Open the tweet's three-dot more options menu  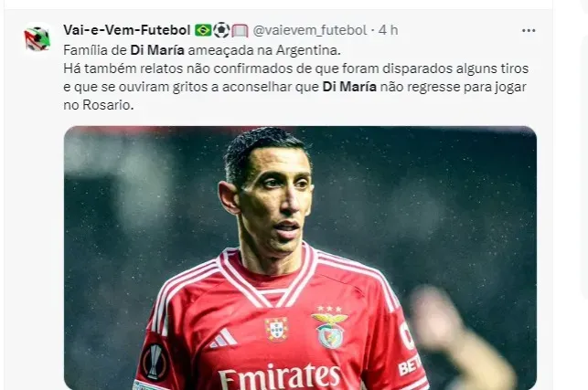pyautogui.click(x=529, y=31)
